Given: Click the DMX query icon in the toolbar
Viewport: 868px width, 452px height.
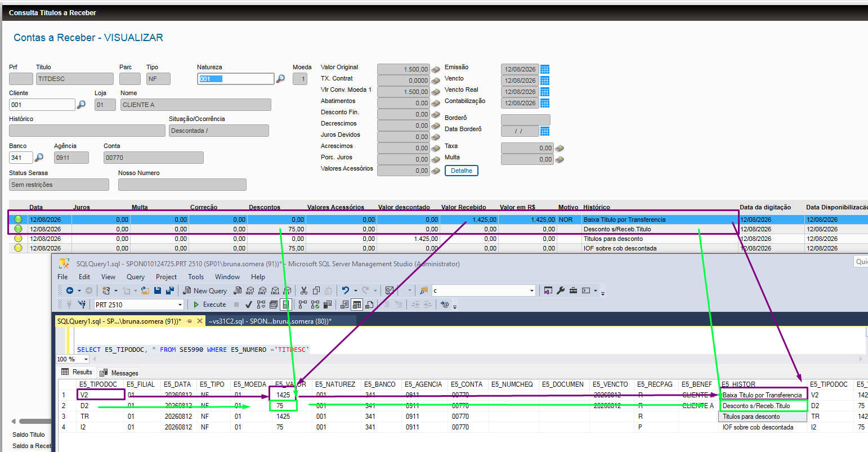Looking at the screenshot, I should (262, 290).
